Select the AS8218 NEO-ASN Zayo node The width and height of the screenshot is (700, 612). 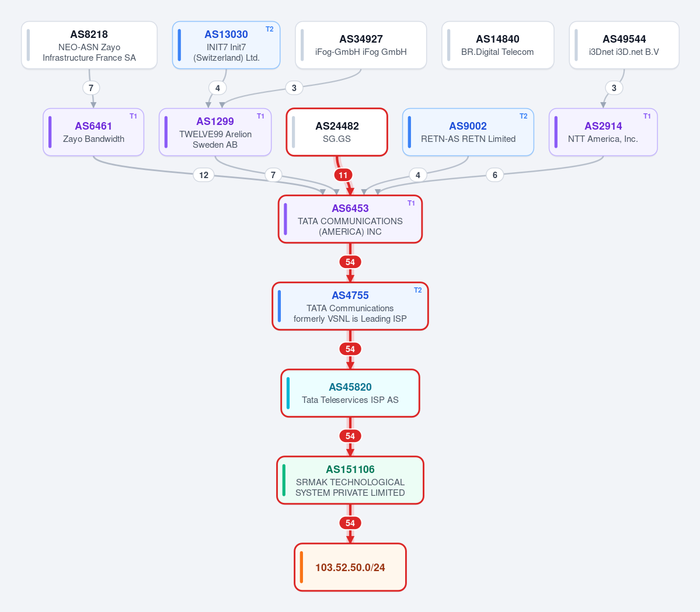pos(89,45)
